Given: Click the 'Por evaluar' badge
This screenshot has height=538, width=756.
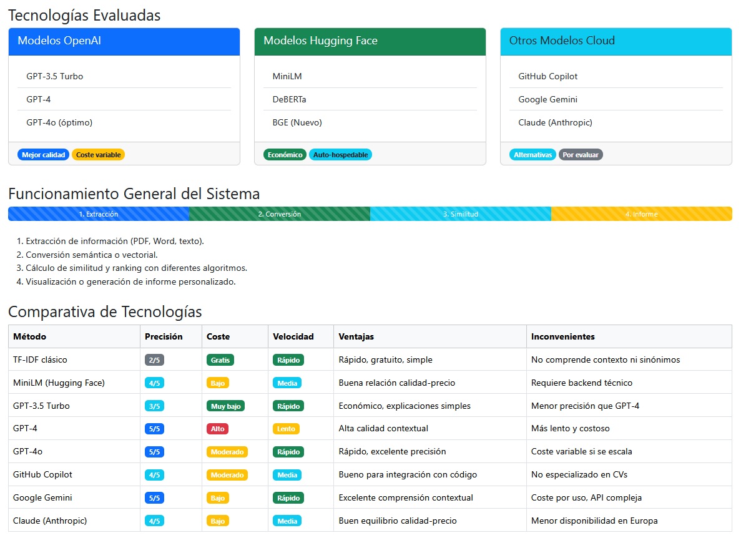Looking at the screenshot, I should (x=581, y=155).
